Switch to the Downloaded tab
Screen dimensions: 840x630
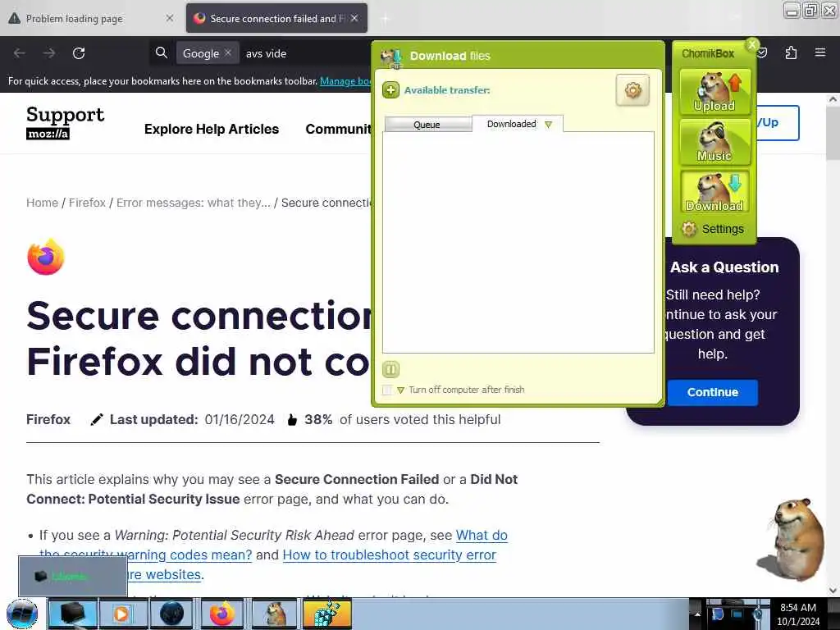[x=512, y=124]
